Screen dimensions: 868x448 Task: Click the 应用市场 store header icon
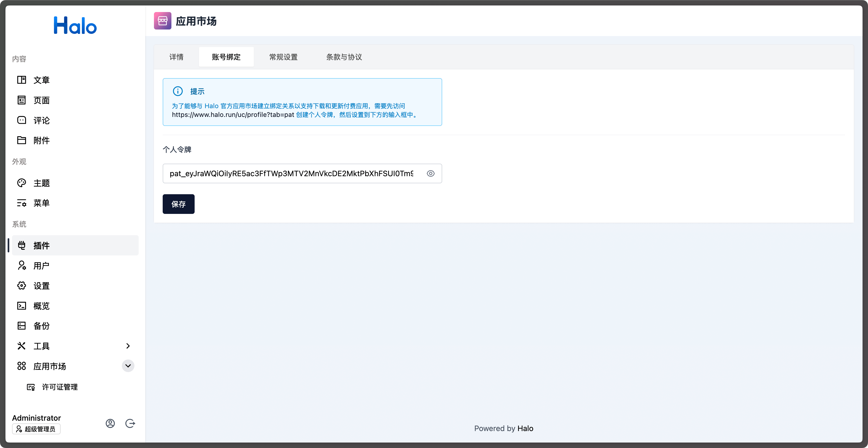tap(162, 21)
